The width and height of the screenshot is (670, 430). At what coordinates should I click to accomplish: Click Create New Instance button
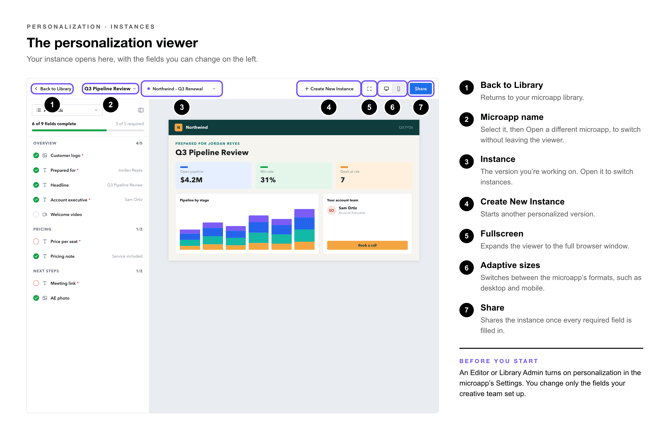pyautogui.click(x=329, y=89)
